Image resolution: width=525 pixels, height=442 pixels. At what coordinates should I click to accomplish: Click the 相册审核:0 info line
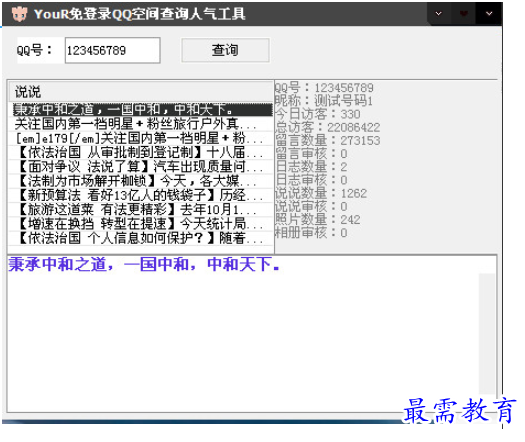[311, 233]
